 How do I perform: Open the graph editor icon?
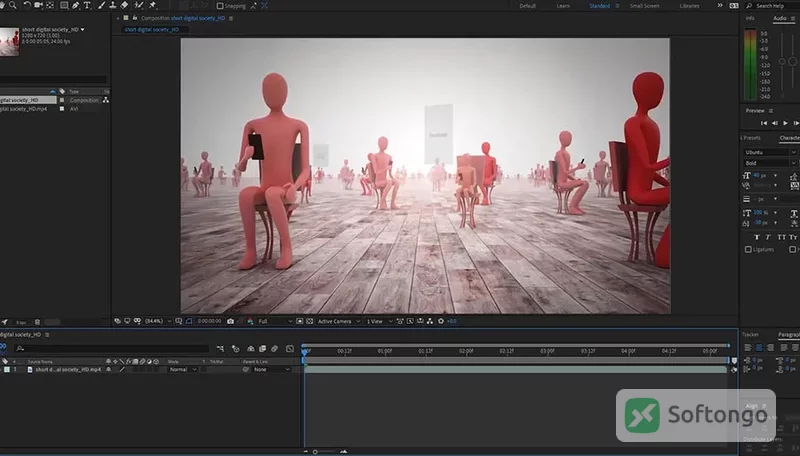click(x=290, y=349)
